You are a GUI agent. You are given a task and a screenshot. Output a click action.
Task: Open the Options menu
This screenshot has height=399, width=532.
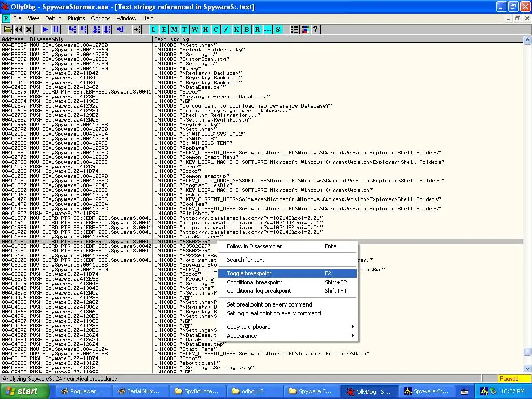[101, 18]
